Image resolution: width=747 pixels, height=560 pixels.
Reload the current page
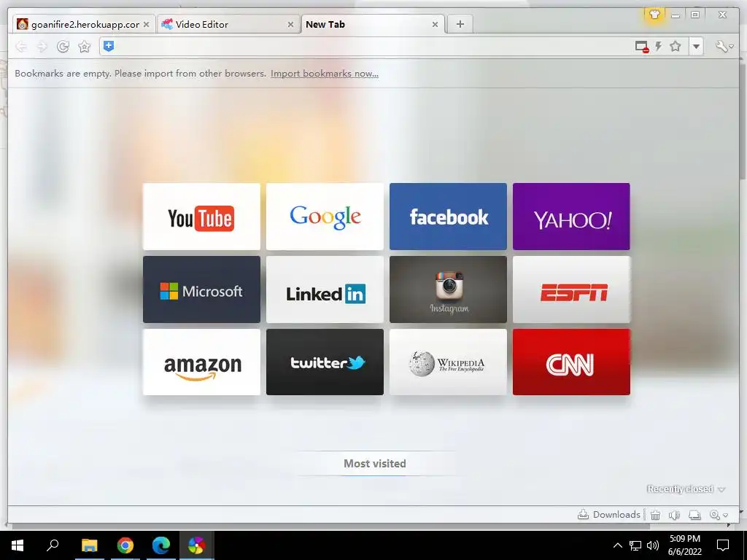63,46
